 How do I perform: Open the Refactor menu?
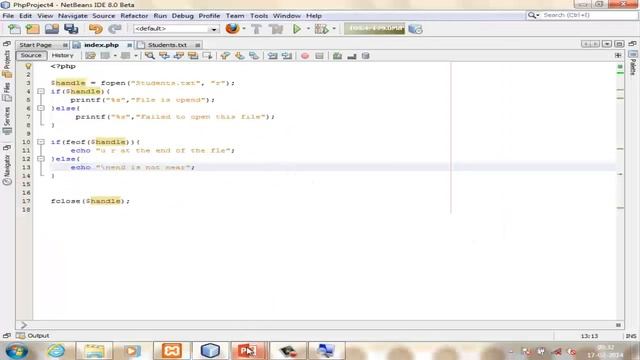coord(134,16)
